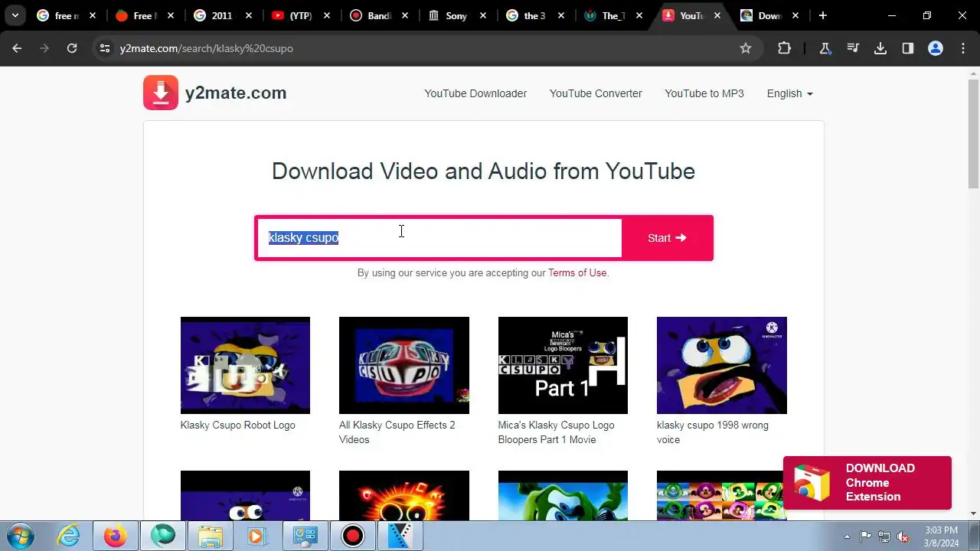Open Firefox from the taskbar
This screenshot has width=980, height=551.
coord(115,536)
